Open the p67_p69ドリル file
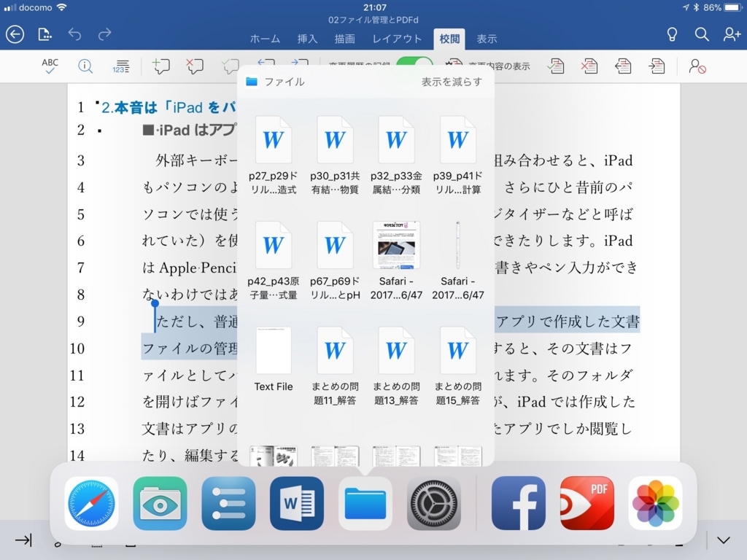 [x=335, y=260]
